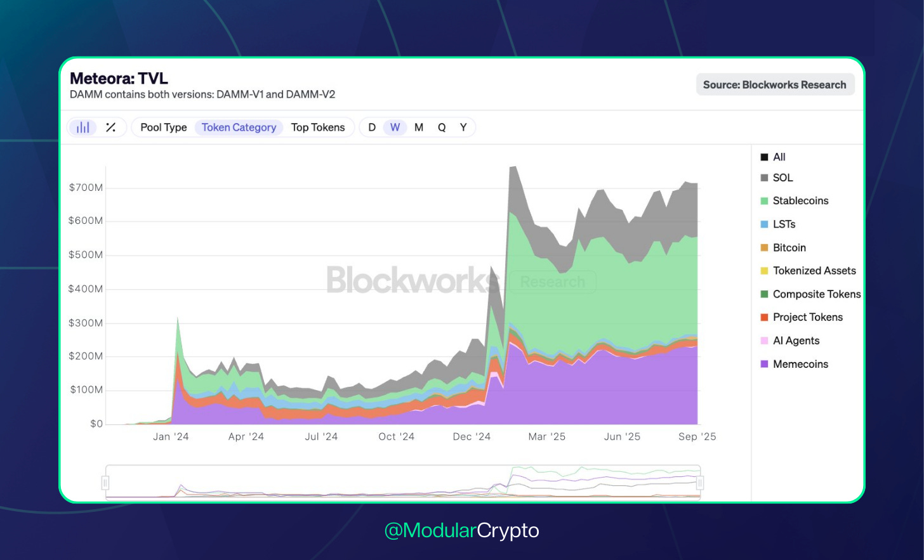Open the Pool Type tab
Screen dimensions: 924x560
click(x=164, y=127)
